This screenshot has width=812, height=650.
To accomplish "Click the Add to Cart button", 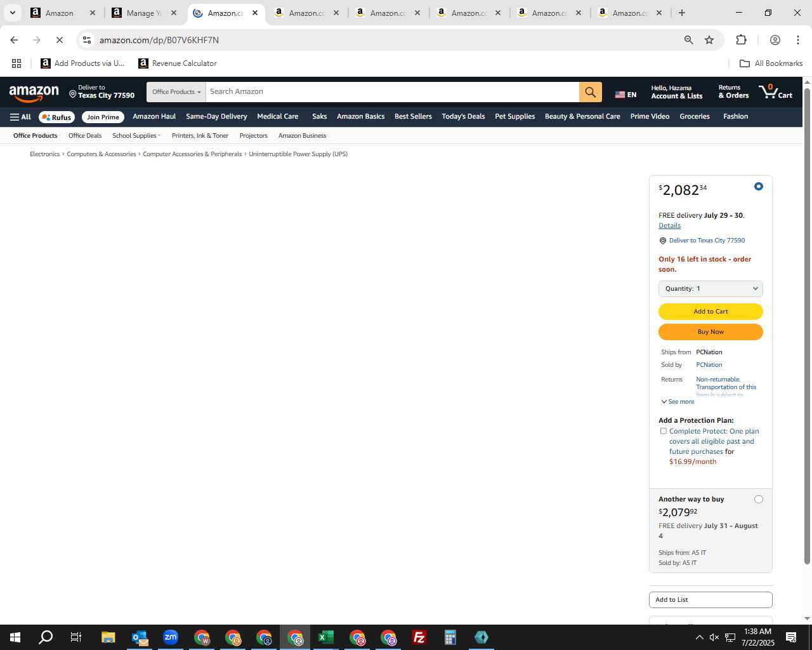I will pos(710,312).
